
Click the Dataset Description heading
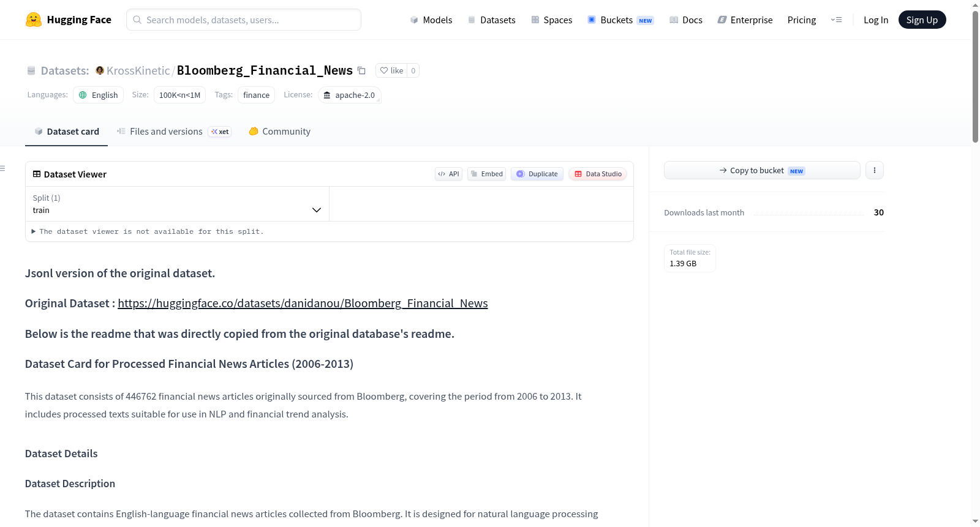point(70,484)
